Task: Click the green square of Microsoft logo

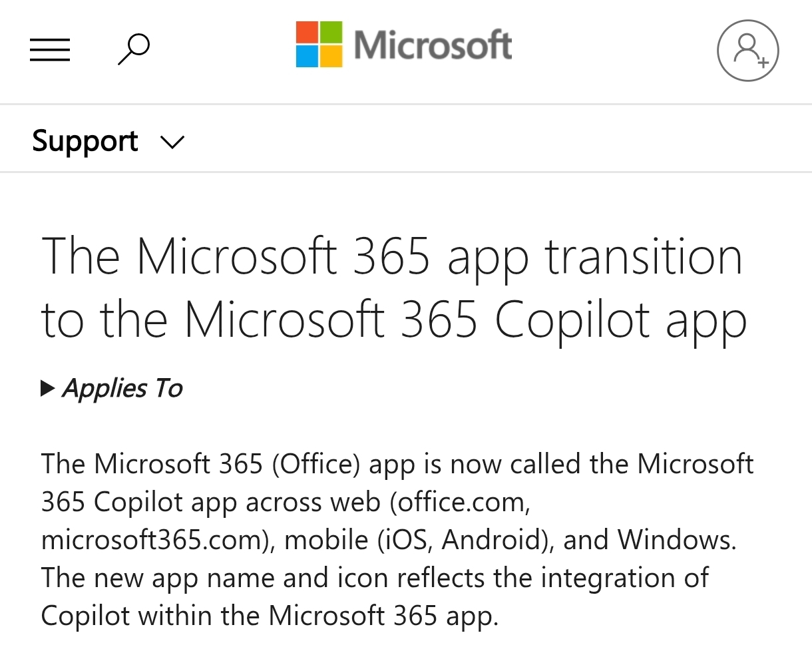Action: pos(331,33)
